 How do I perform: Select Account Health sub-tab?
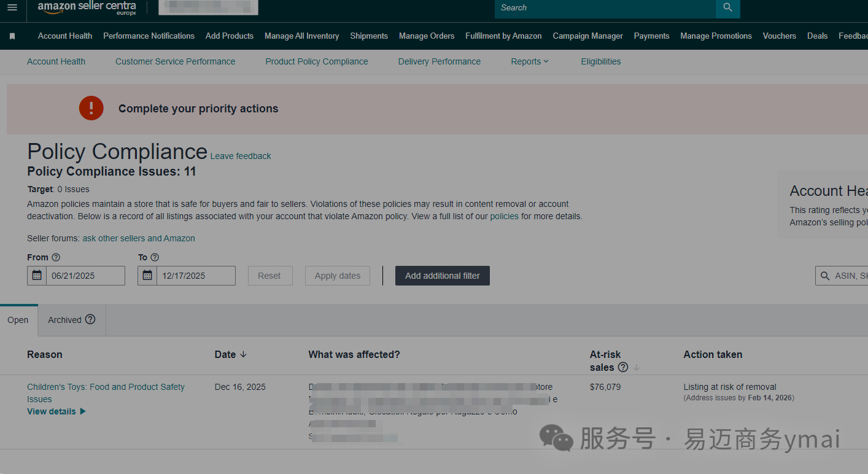point(56,61)
